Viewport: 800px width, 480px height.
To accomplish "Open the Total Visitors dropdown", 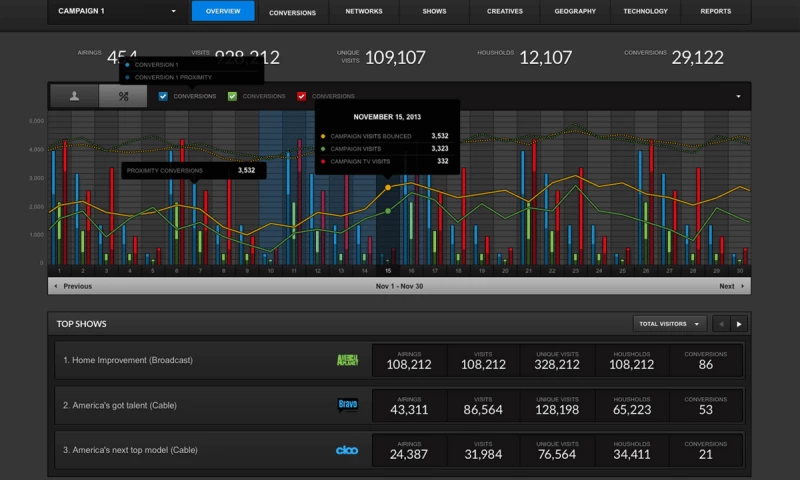I will (x=669, y=324).
